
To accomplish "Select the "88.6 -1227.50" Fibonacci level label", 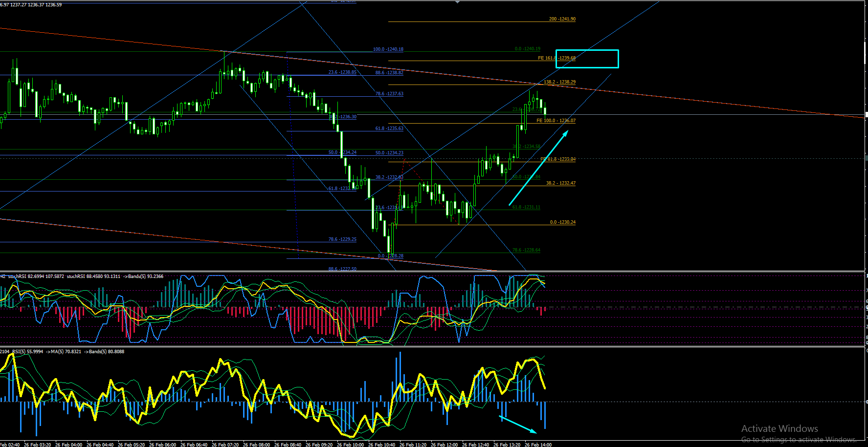I will (342, 269).
